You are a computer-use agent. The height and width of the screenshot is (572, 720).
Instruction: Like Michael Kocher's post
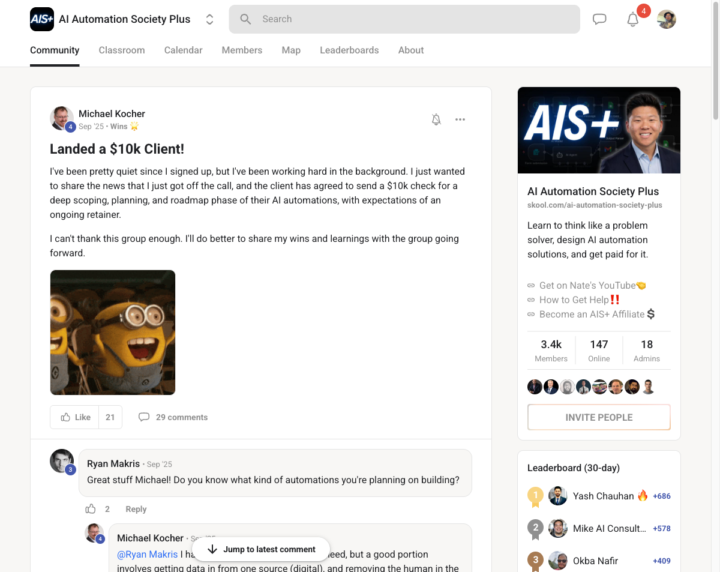click(74, 417)
